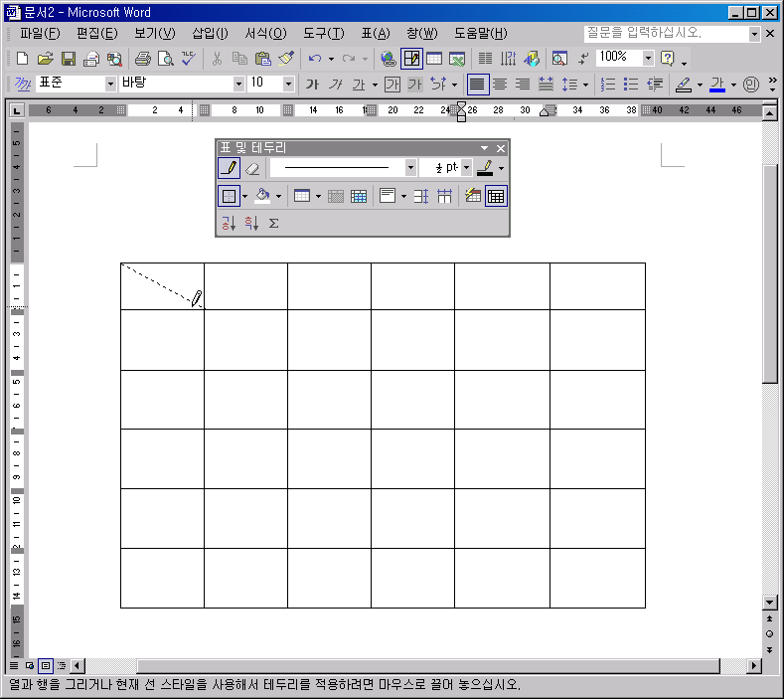Undo the last action
The height and width of the screenshot is (699, 784).
coord(315,59)
